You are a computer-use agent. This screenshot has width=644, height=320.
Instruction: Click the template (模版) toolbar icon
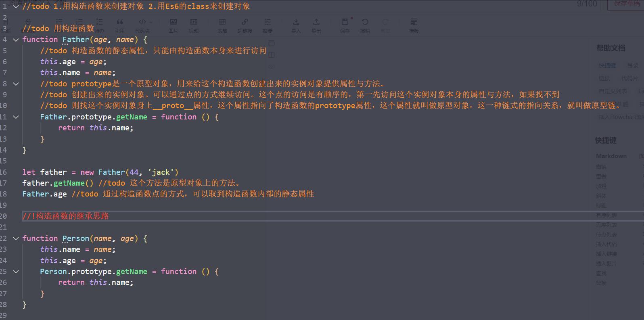click(x=414, y=22)
